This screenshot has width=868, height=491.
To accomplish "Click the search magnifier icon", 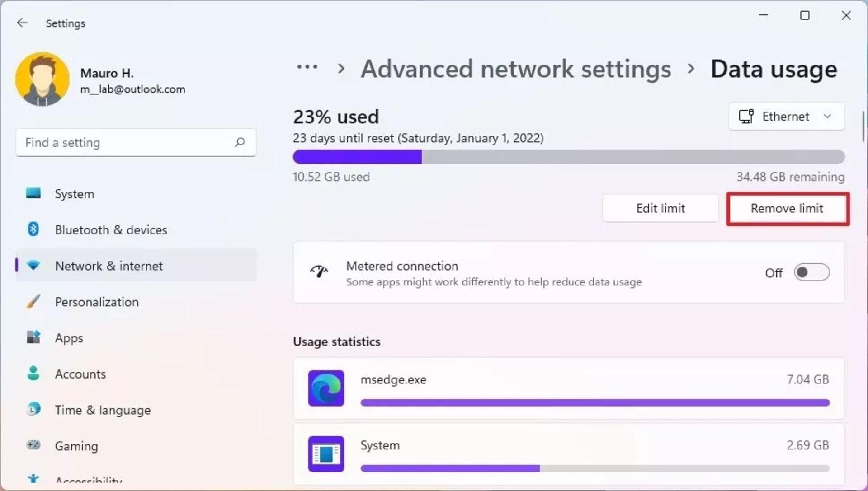I will click(240, 143).
